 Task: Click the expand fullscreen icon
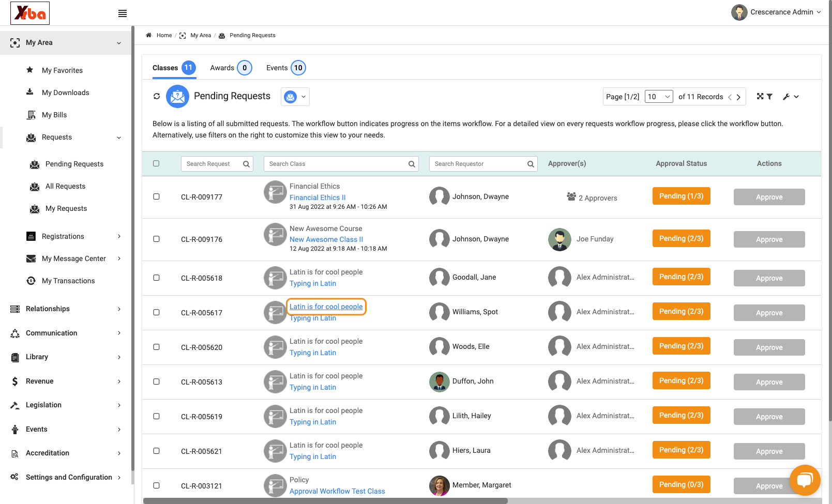tap(760, 96)
